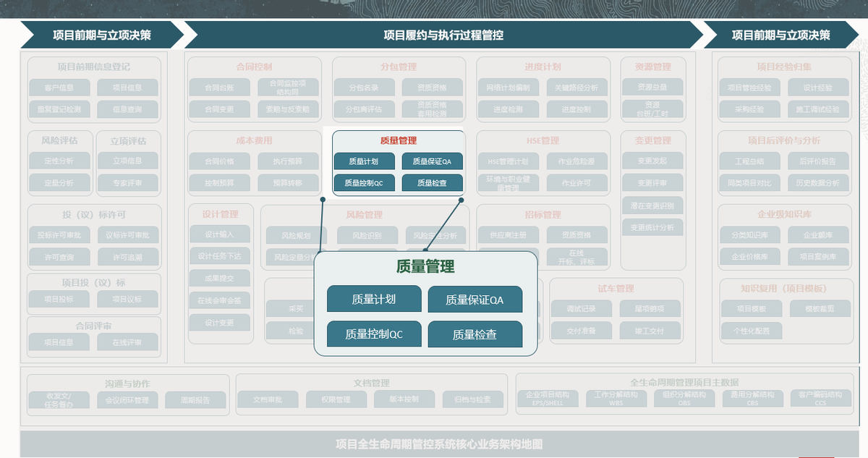The width and height of the screenshot is (868, 458).
Task: Click 合同价格 under 成本费用
Action: pos(219,161)
